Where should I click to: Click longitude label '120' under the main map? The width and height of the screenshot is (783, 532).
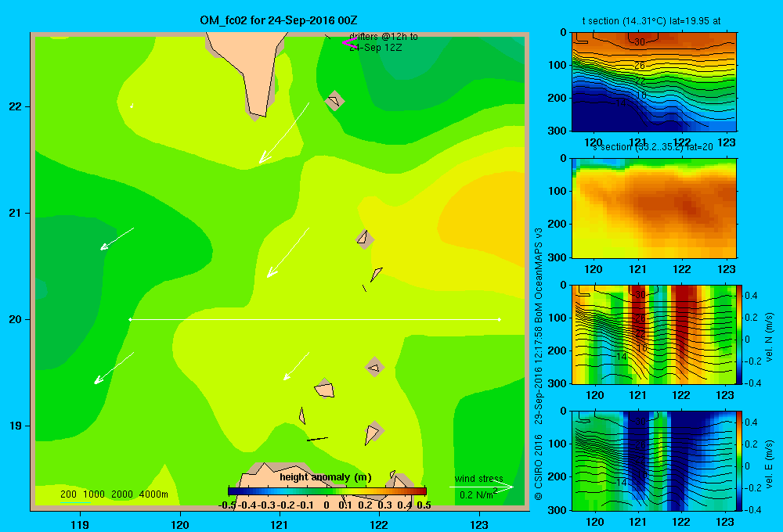180,524
